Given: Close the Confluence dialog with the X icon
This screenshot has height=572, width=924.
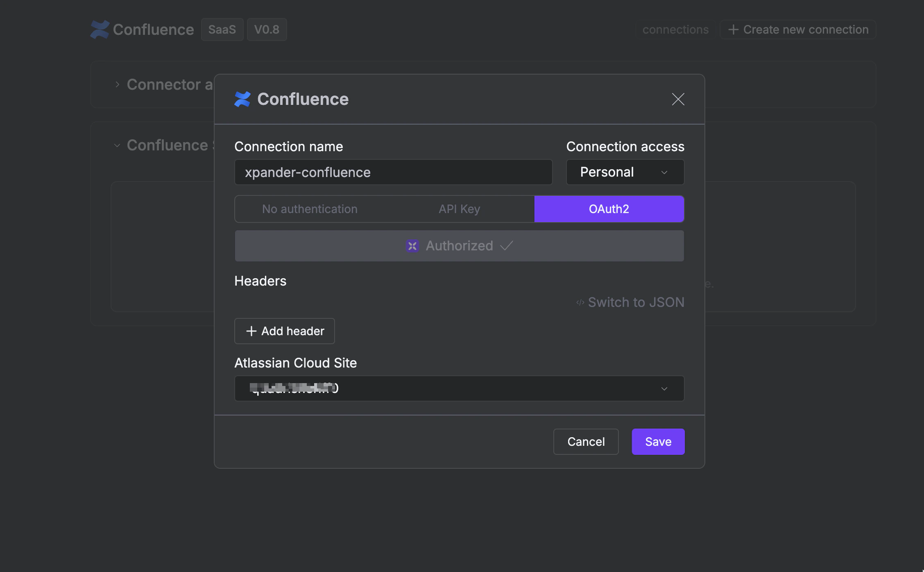Looking at the screenshot, I should 678,99.
